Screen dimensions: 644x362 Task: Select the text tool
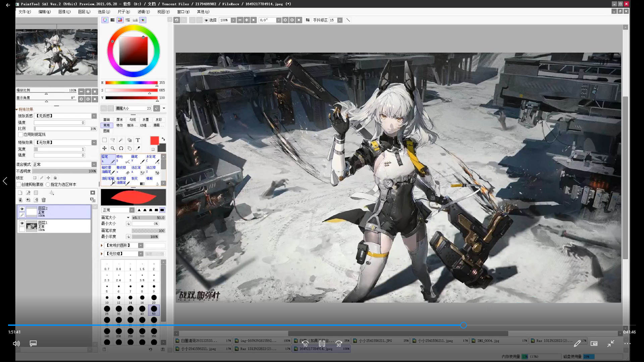[x=138, y=140]
